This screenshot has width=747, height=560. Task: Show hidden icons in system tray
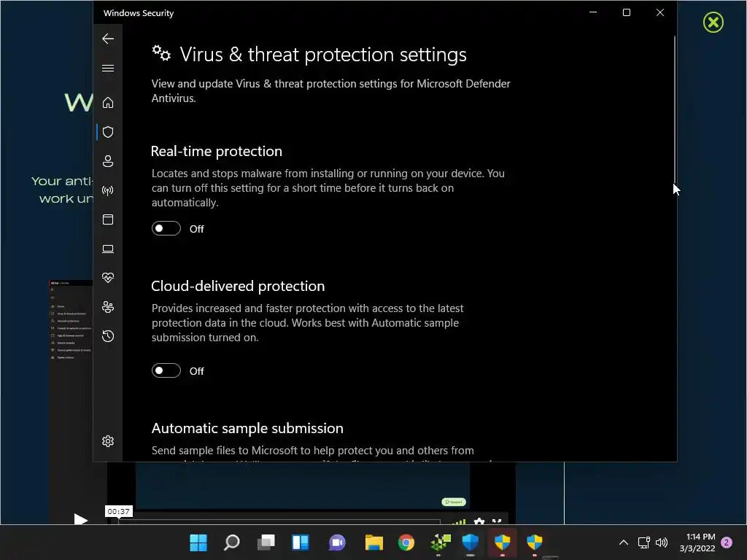click(623, 542)
